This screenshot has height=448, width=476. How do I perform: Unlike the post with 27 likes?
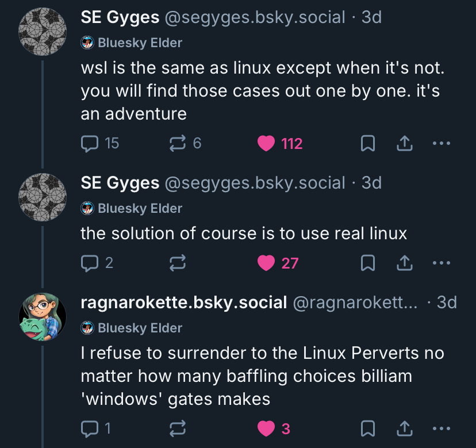pyautogui.click(x=266, y=263)
